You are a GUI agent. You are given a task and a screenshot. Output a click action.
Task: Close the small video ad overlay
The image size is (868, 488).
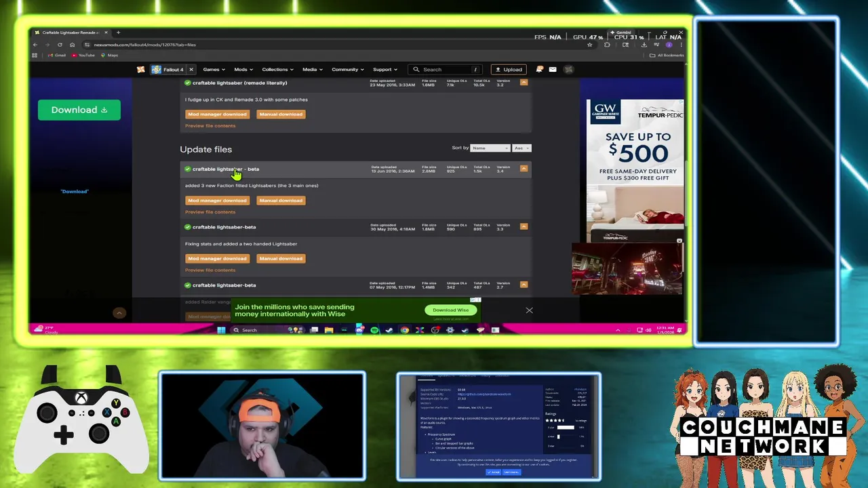(x=679, y=241)
